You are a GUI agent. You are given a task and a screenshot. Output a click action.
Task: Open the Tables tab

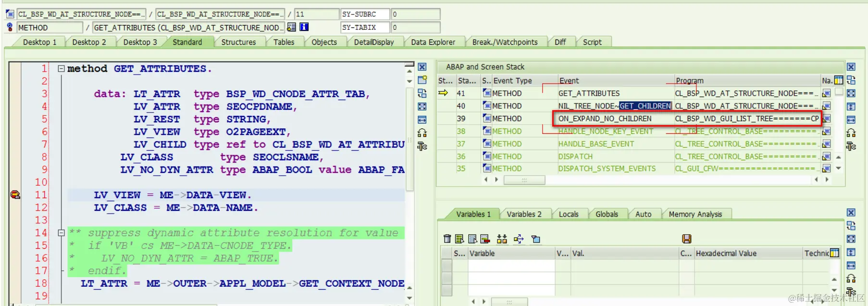284,42
